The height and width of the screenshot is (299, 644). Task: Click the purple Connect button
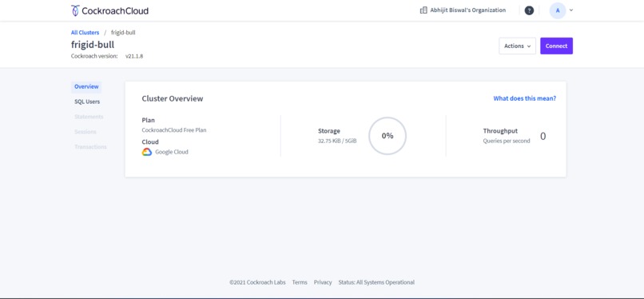556,46
